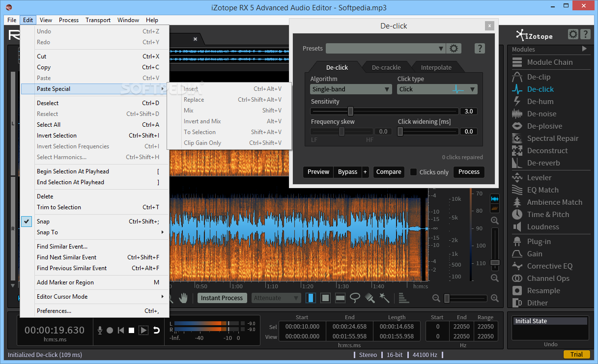Open the De-plosive module
This screenshot has height=364, width=598.
point(537,126)
